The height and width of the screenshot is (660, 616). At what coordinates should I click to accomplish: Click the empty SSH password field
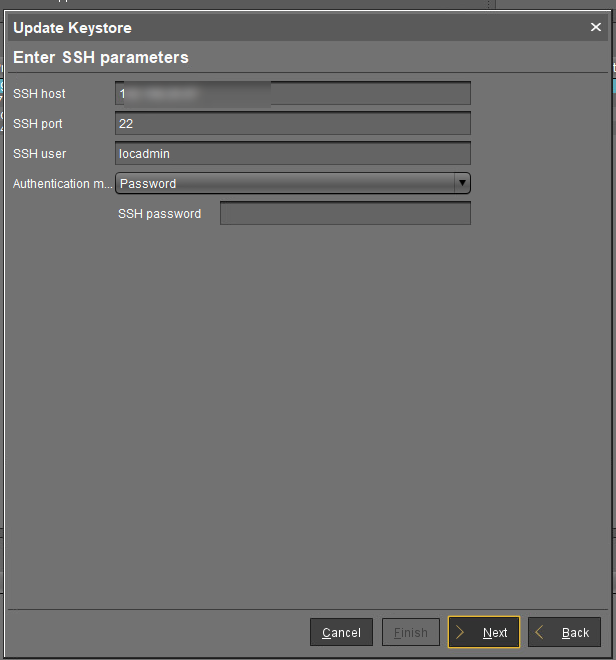coord(344,214)
